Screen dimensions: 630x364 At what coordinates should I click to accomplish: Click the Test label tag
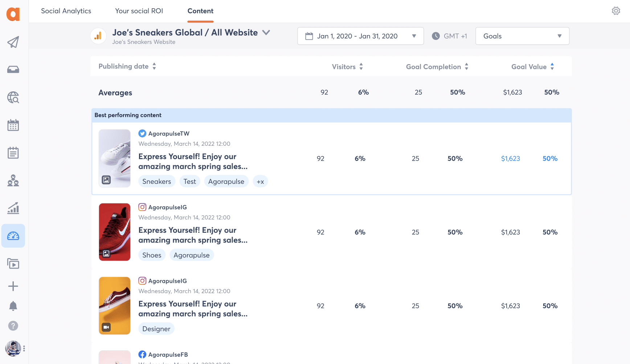pyautogui.click(x=190, y=181)
